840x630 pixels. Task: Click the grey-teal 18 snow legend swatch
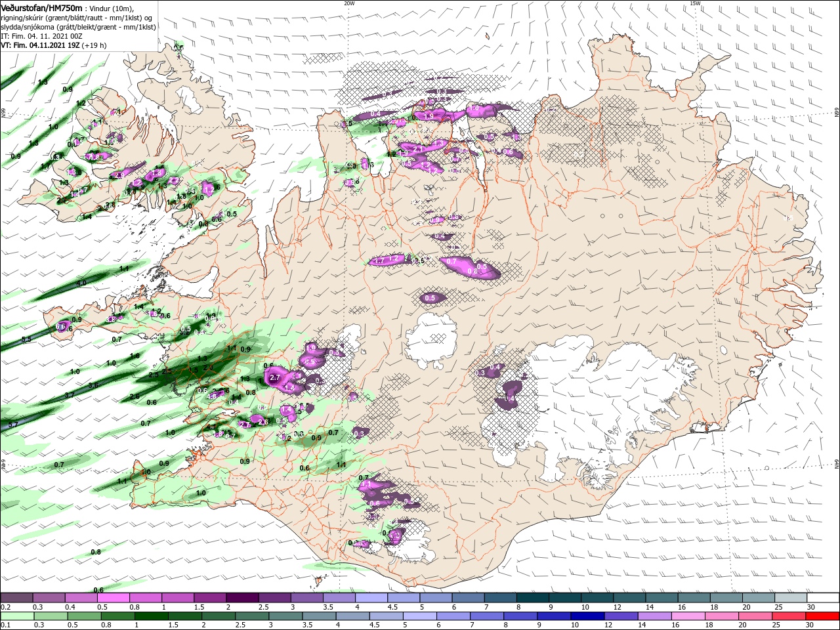[x=727, y=598]
